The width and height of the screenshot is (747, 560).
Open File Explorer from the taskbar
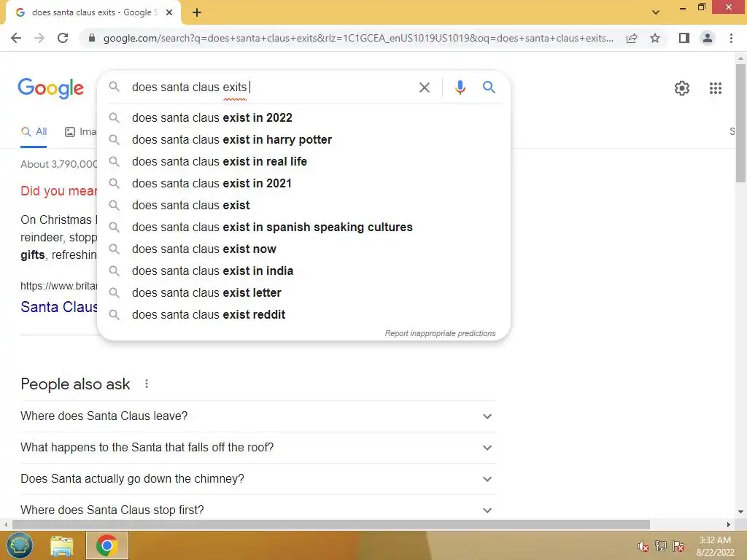click(x=62, y=545)
